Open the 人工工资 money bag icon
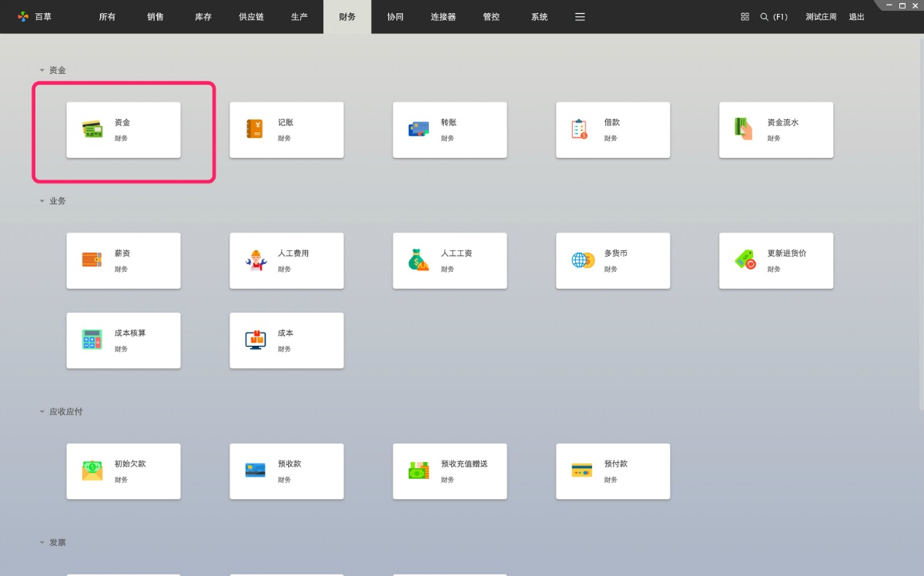Image resolution: width=924 pixels, height=576 pixels. pos(418,260)
